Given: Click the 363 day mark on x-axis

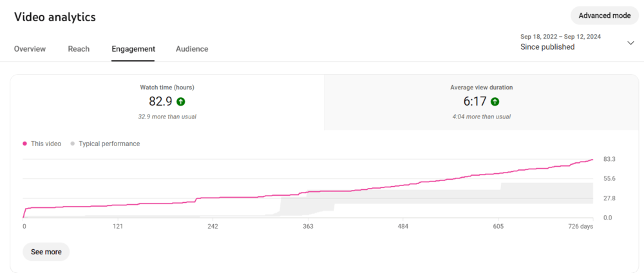Looking at the screenshot, I should [308, 227].
